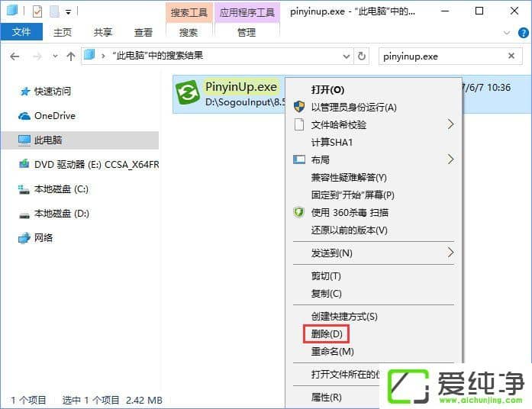The height and width of the screenshot is (409, 532).
Task: Switch to the 主页 ribbon tab
Action: tap(63, 32)
